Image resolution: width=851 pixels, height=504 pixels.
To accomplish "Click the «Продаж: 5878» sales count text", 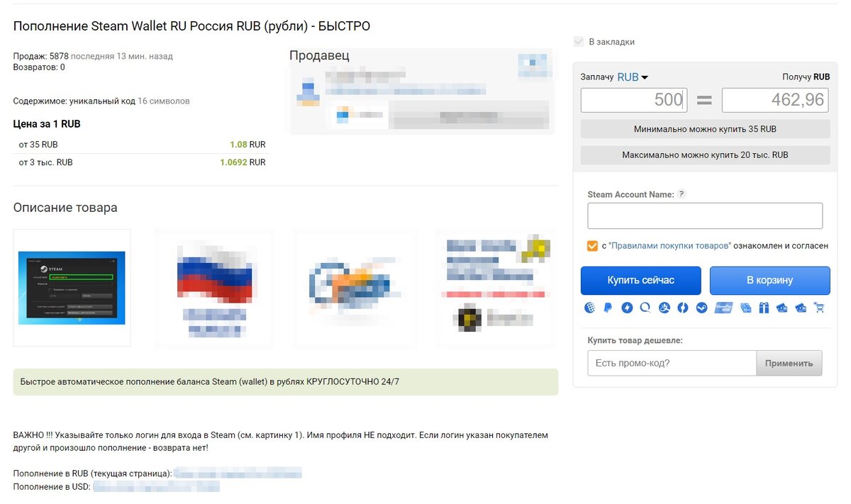I will pos(40,56).
